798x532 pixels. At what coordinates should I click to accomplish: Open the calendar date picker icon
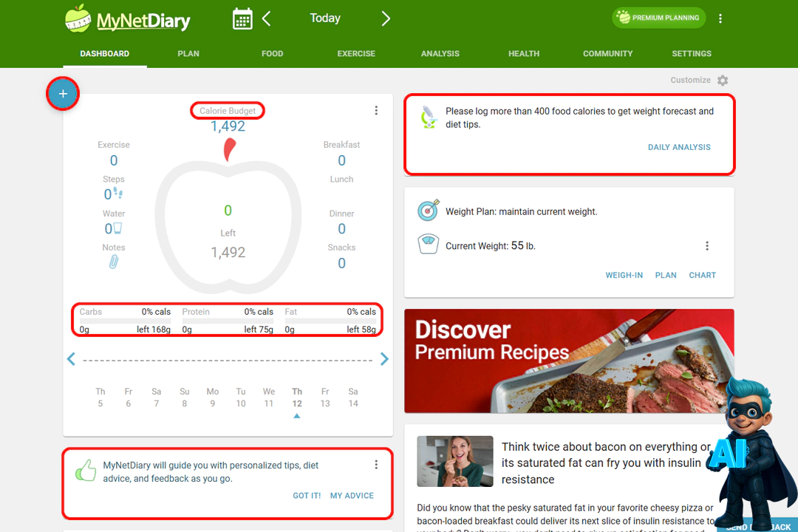(242, 18)
